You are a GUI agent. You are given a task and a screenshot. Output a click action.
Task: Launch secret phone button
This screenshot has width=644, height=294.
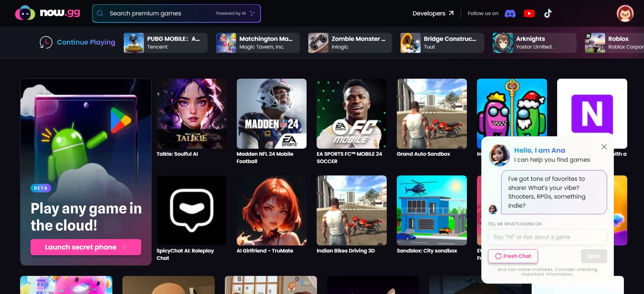[x=86, y=247]
